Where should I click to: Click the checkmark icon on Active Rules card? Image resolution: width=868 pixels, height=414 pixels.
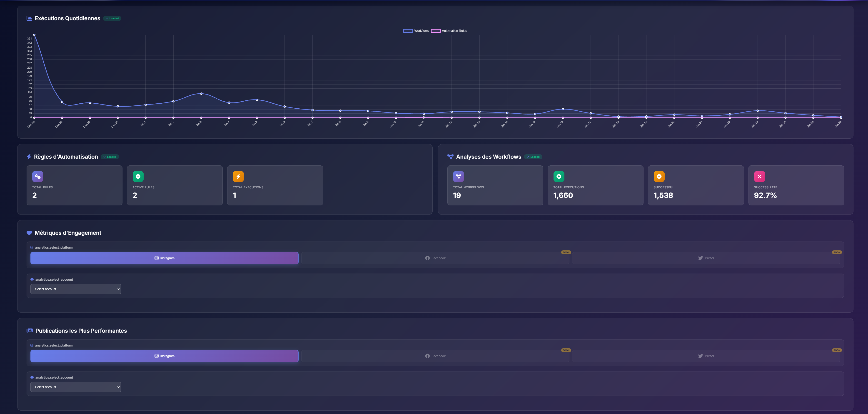[138, 176]
